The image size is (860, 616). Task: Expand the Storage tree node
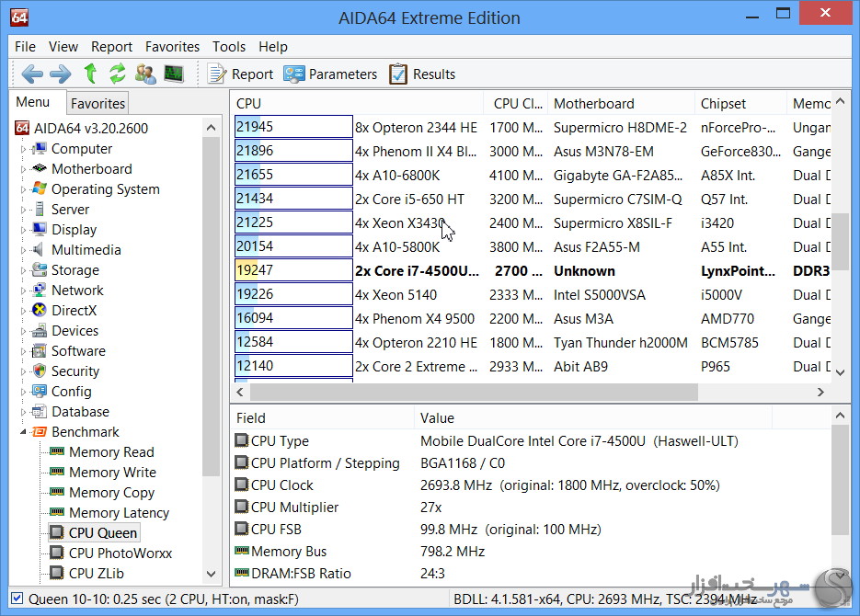(x=24, y=270)
